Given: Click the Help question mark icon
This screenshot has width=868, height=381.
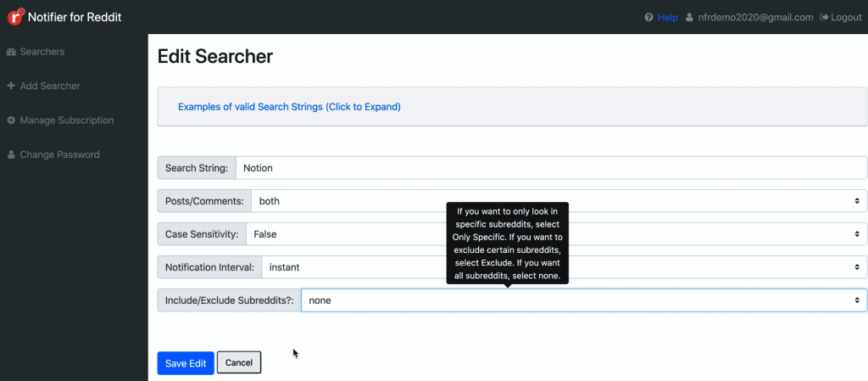Looking at the screenshot, I should 648,17.
